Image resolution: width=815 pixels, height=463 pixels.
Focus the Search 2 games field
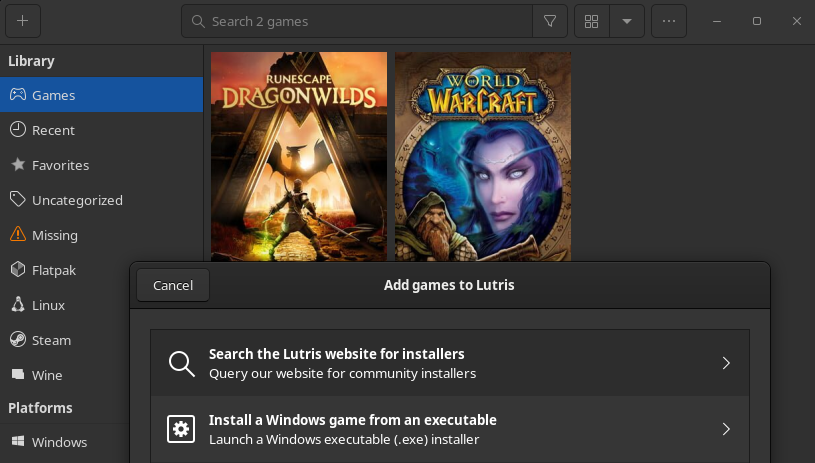[x=357, y=21]
